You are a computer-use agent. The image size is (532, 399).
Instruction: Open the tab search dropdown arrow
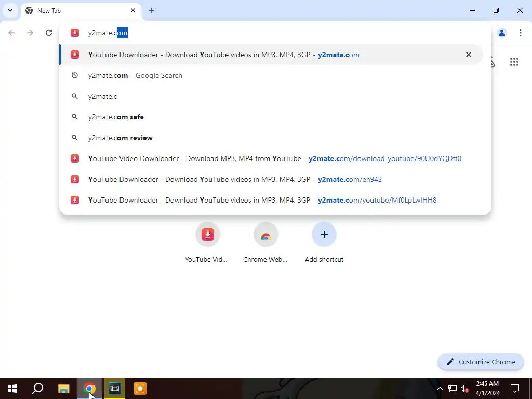tap(10, 10)
